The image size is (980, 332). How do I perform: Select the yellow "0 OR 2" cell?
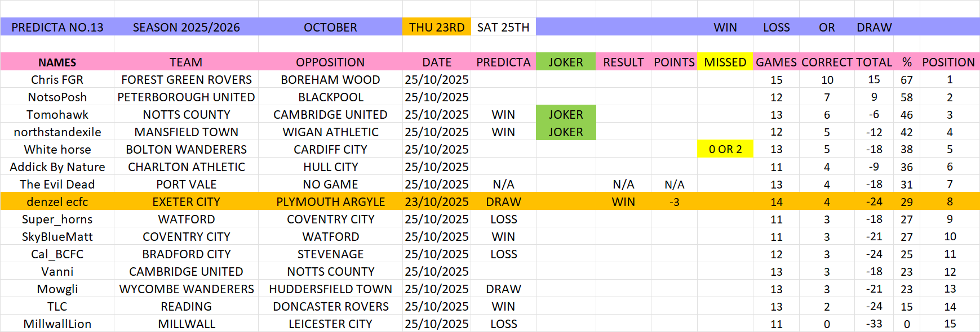(725, 149)
